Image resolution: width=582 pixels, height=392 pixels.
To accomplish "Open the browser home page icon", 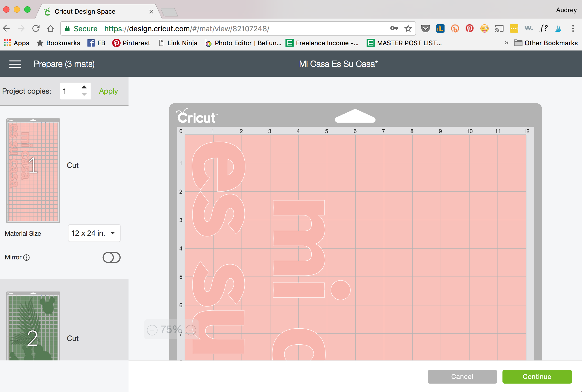I will [x=51, y=28].
